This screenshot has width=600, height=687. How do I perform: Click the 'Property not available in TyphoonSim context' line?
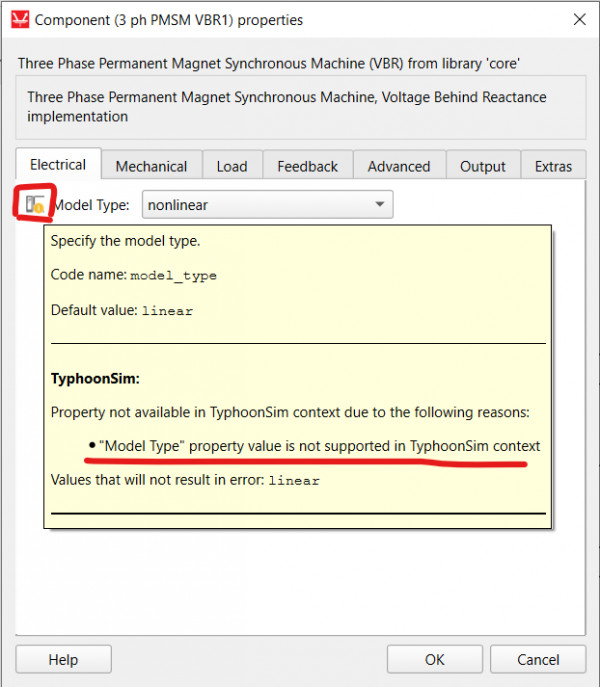[x=290, y=412]
